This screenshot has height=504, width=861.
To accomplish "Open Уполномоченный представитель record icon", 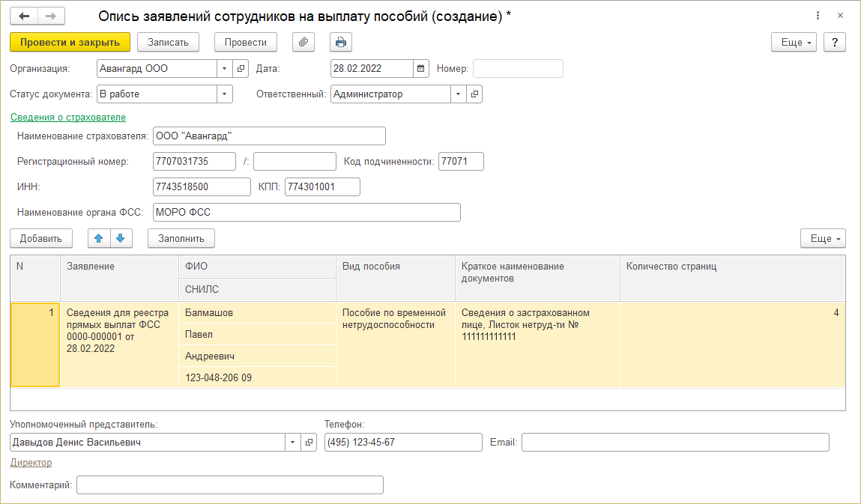I will click(x=309, y=443).
